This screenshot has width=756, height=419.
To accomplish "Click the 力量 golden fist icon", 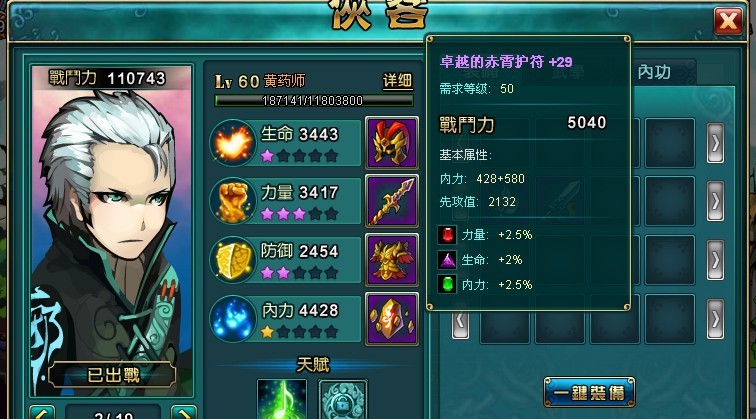I will click(233, 201).
